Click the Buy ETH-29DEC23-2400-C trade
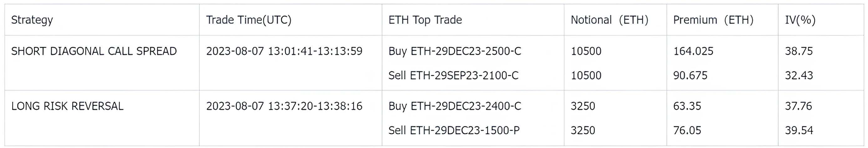This screenshot has width=868, height=148. click(x=455, y=106)
